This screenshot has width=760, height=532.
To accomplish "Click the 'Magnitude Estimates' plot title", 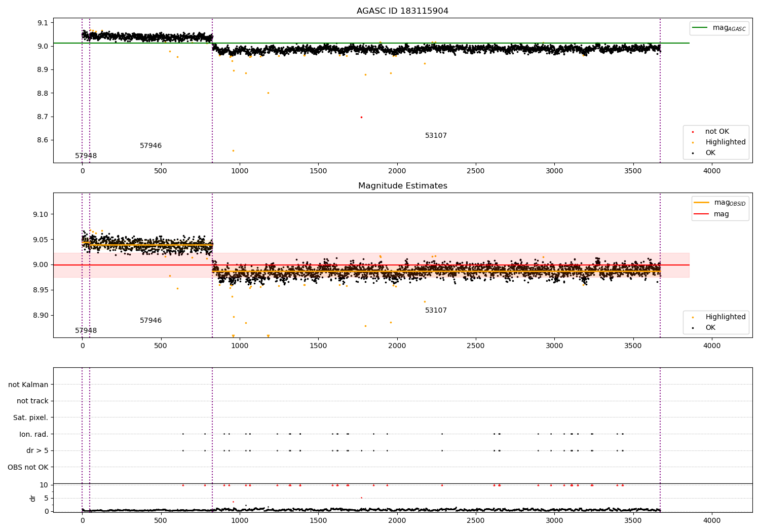I will point(402,186).
